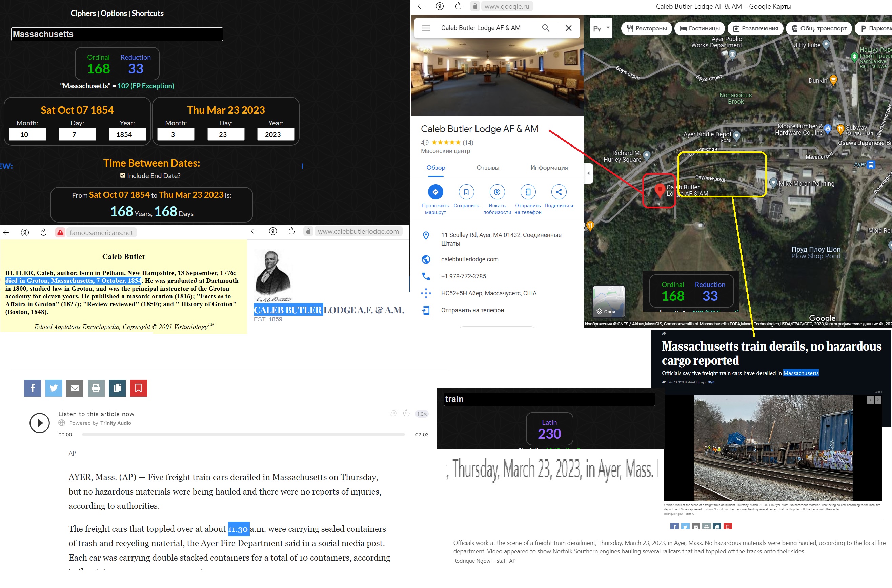Click the Moore Lumber & Hardware map marker

(x=829, y=129)
